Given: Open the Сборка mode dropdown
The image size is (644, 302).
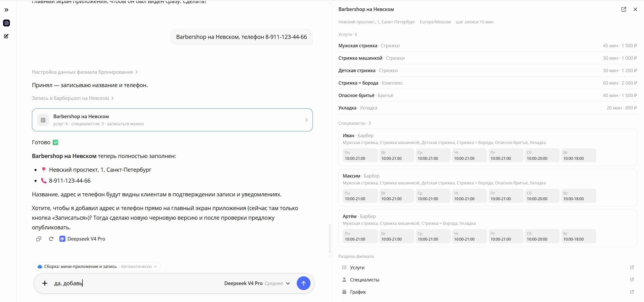Looking at the screenshot, I should pos(97,267).
